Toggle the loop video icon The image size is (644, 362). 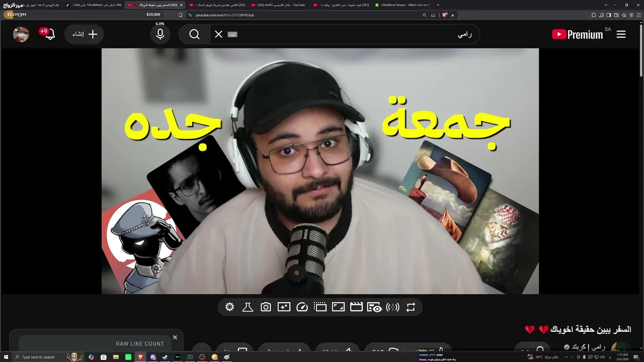pos(411,307)
